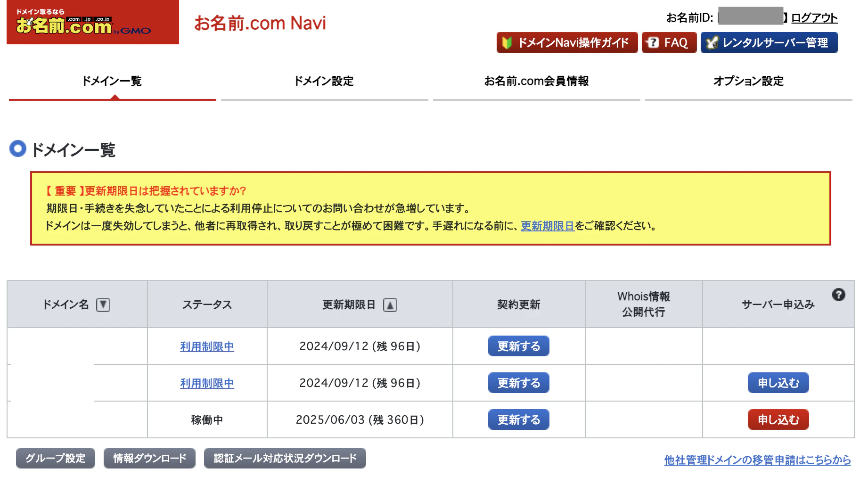Click the サーバー申込み column header text
The width and height of the screenshot is (868, 493).
pyautogui.click(x=778, y=304)
